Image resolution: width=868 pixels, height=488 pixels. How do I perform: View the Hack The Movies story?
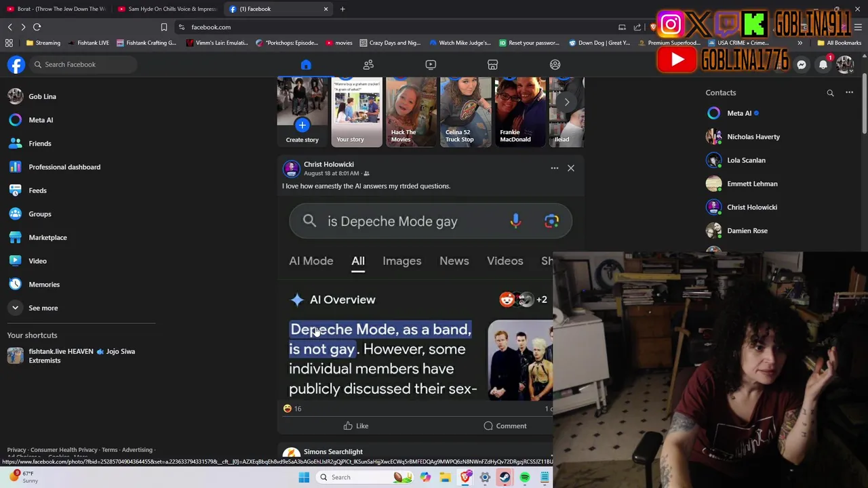click(412, 112)
